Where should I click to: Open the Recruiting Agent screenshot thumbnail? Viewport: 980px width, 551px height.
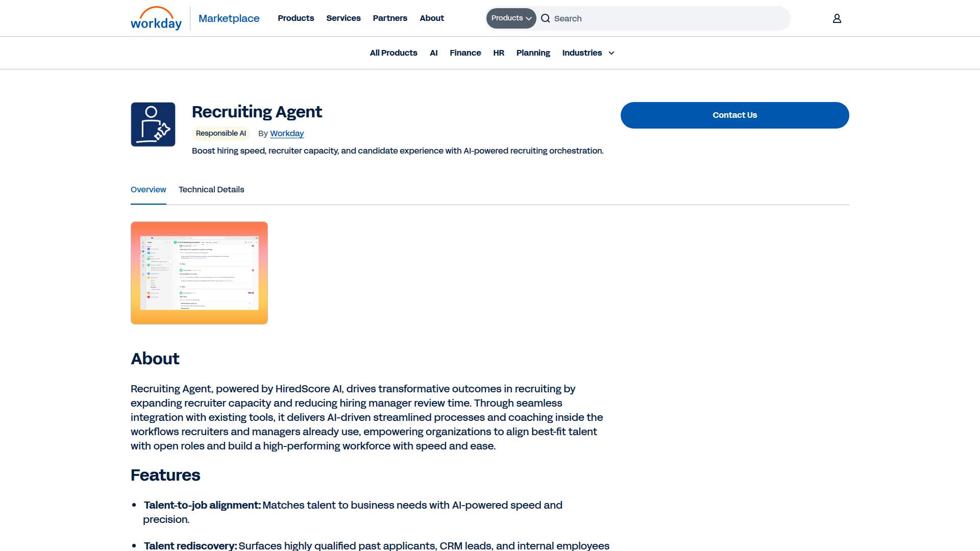click(199, 273)
